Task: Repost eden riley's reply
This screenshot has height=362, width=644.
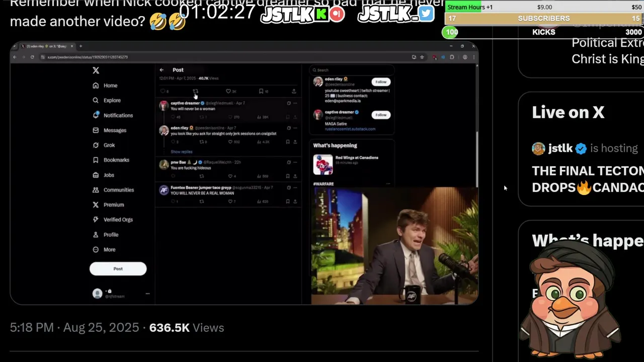Action: coord(202,142)
